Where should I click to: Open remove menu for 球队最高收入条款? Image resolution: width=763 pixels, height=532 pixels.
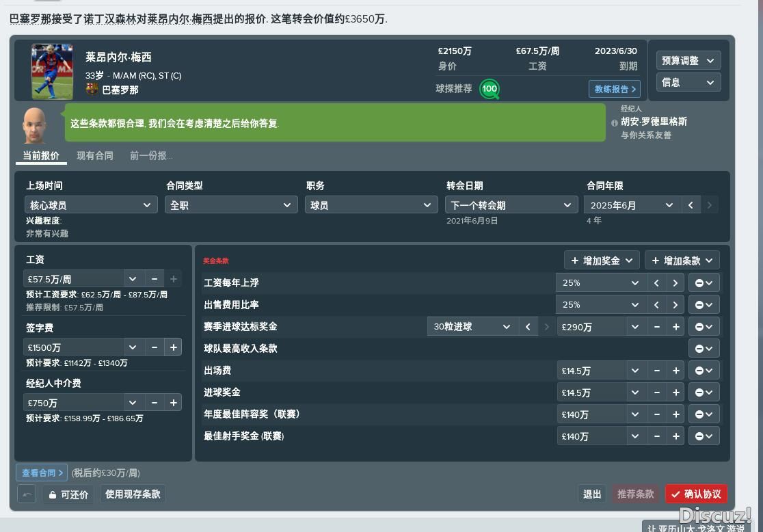[704, 349]
